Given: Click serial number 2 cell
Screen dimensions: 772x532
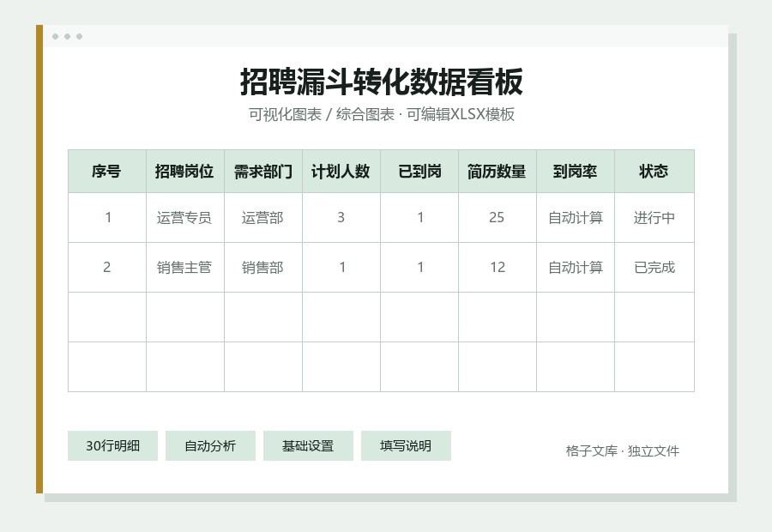Looking at the screenshot, I should click(107, 268).
